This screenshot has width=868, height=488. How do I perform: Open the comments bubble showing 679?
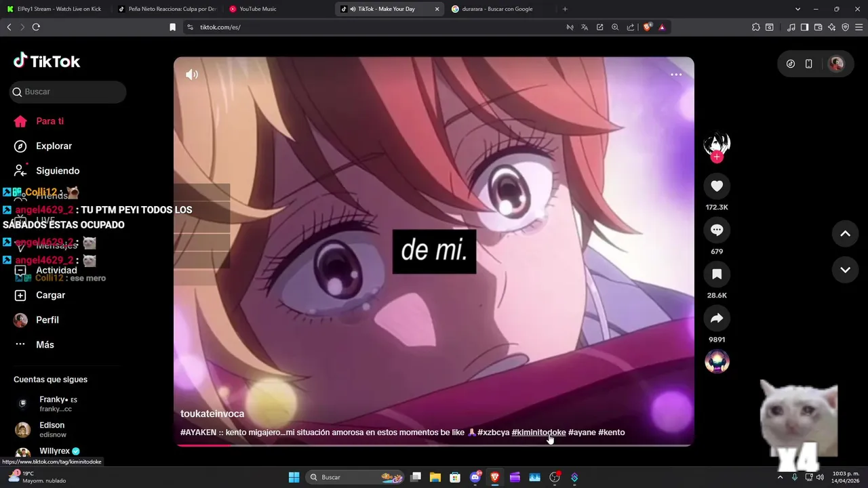tap(717, 230)
